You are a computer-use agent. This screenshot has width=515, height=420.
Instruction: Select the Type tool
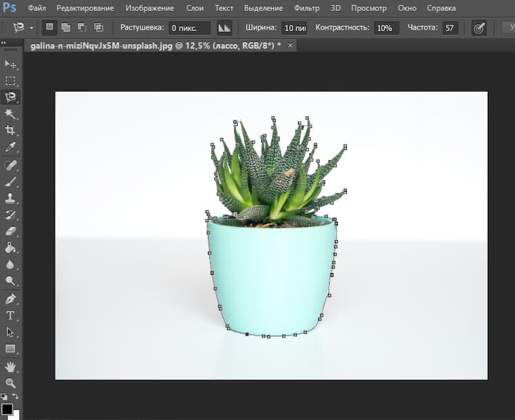click(10, 315)
